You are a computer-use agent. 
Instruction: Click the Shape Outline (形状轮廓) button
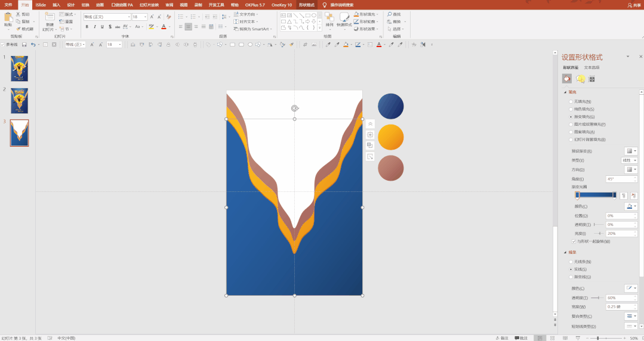(x=365, y=21)
